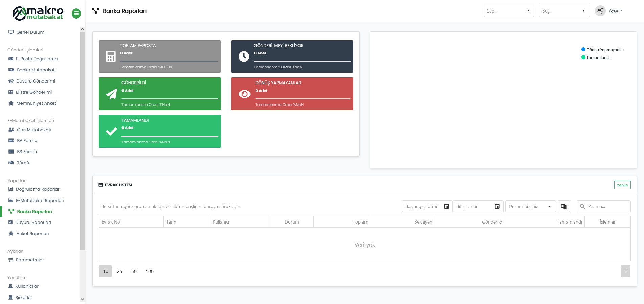
Task: Click the blue Dönüş Yapmayanlar legend color dot
Action: 583,49
